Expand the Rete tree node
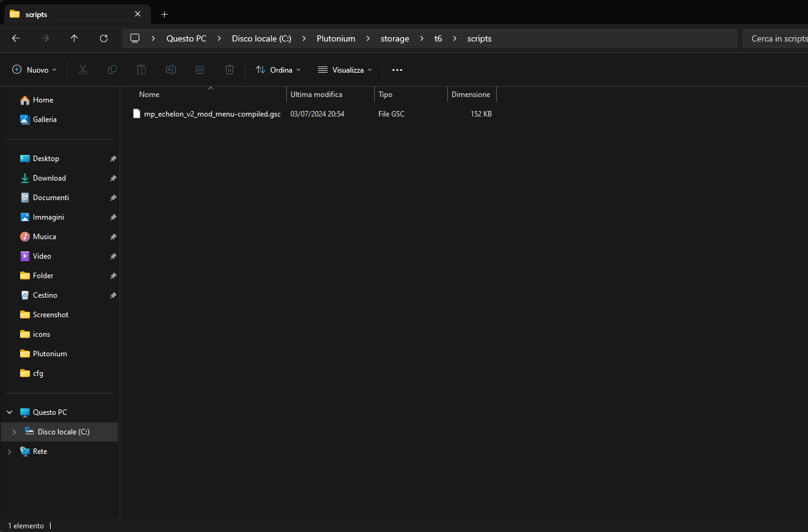 click(9, 451)
